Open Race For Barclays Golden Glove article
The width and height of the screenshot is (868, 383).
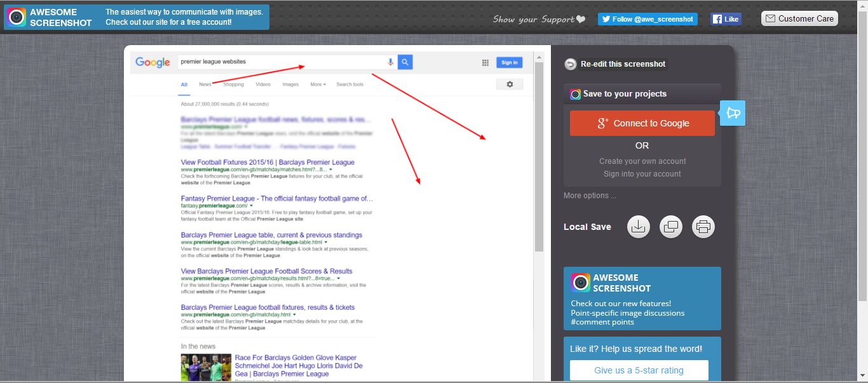[299, 366]
